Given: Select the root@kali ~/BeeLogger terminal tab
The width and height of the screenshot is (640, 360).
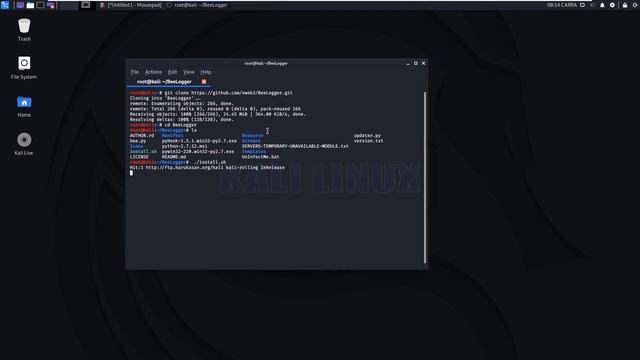Looking at the screenshot, I should click(x=164, y=82).
